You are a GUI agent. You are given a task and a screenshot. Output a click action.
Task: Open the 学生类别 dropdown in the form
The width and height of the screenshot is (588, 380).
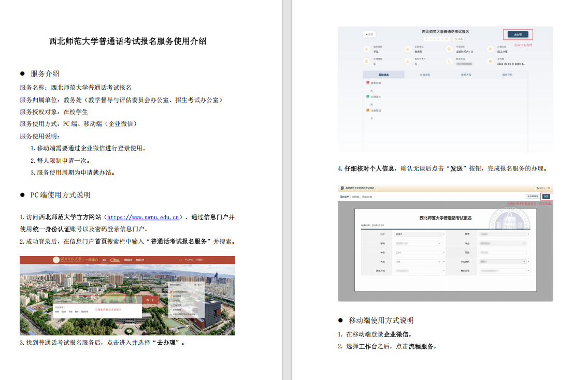tap(503, 262)
